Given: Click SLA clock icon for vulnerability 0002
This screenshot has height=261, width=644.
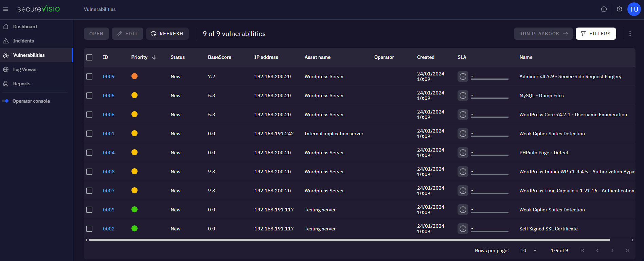Looking at the screenshot, I should click(463, 229).
